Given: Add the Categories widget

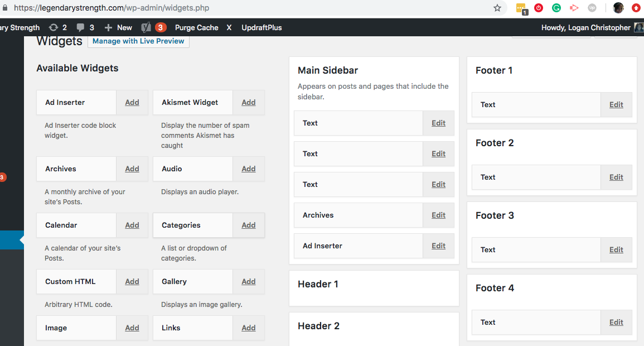Looking at the screenshot, I should click(x=249, y=225).
